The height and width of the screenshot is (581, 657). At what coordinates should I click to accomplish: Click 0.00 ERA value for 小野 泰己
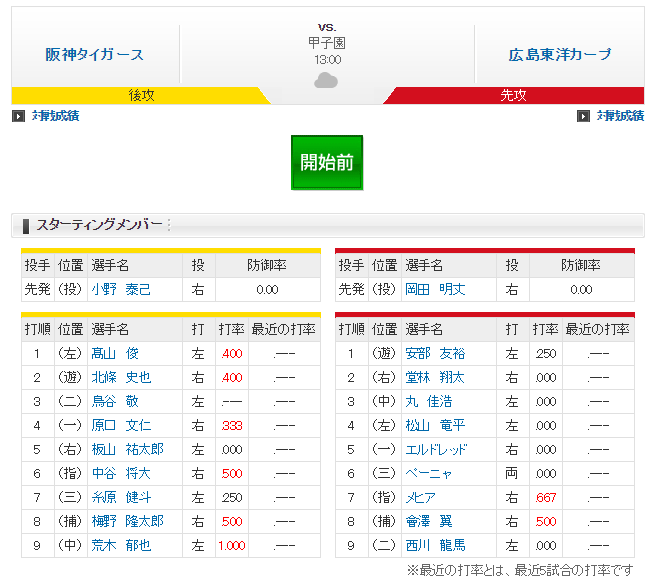coord(267,290)
